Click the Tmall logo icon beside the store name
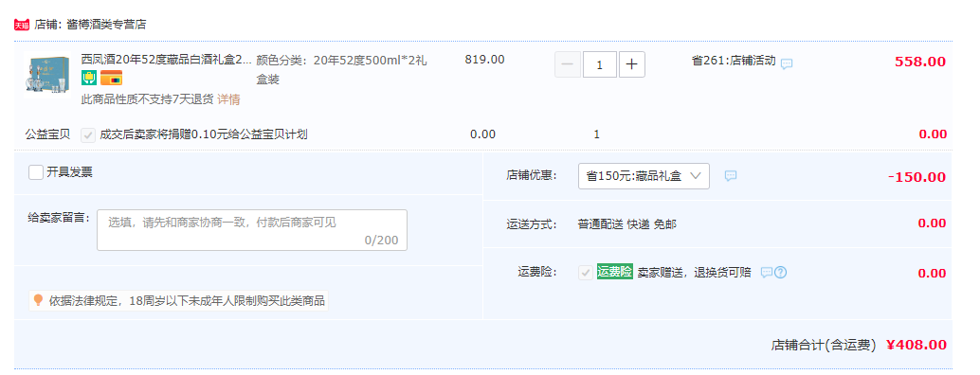The width and height of the screenshot is (980, 375). click(22, 25)
